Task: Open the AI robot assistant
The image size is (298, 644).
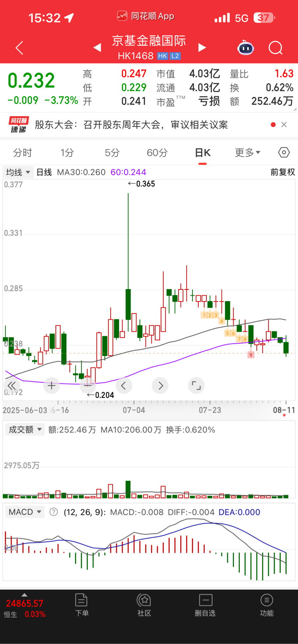Action: click(246, 48)
